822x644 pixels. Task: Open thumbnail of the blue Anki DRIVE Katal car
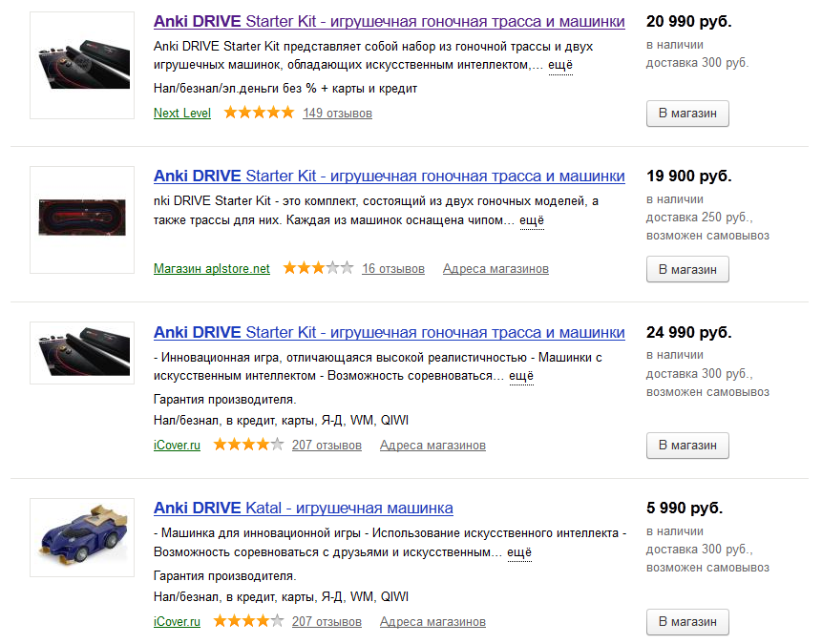coord(81,538)
